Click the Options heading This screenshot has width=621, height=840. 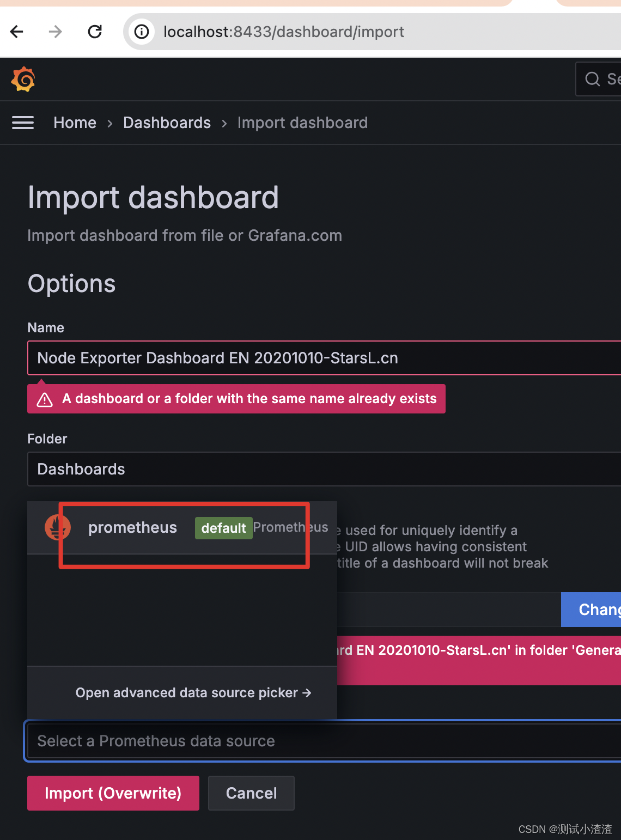tap(72, 283)
